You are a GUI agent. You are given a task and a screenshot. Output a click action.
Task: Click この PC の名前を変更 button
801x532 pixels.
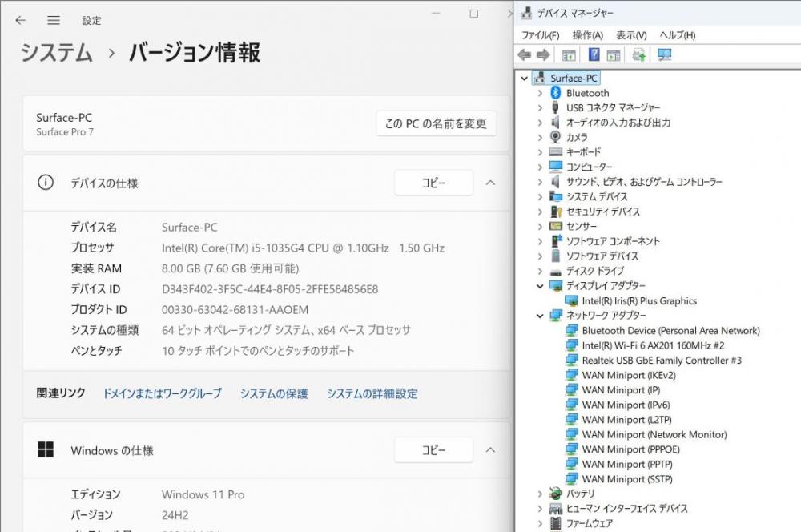(x=437, y=123)
